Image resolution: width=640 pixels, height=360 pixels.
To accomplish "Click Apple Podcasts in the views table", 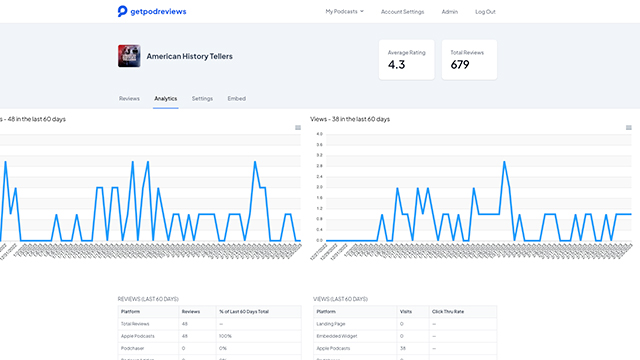I will (x=333, y=348).
